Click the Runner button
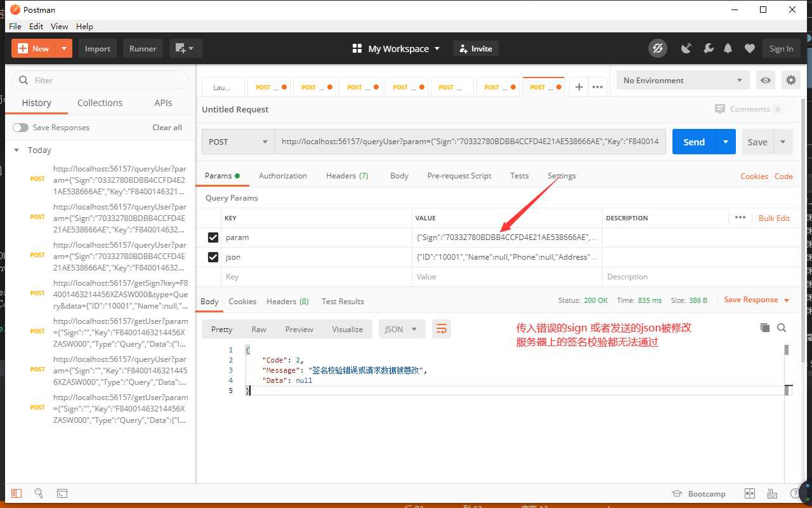812x508 pixels. pos(143,48)
